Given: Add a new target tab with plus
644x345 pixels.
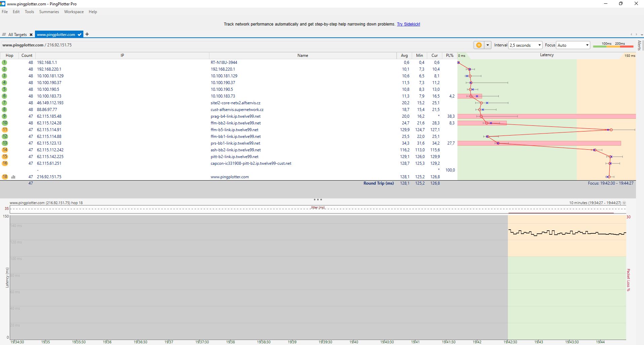Looking at the screenshot, I should (87, 34).
